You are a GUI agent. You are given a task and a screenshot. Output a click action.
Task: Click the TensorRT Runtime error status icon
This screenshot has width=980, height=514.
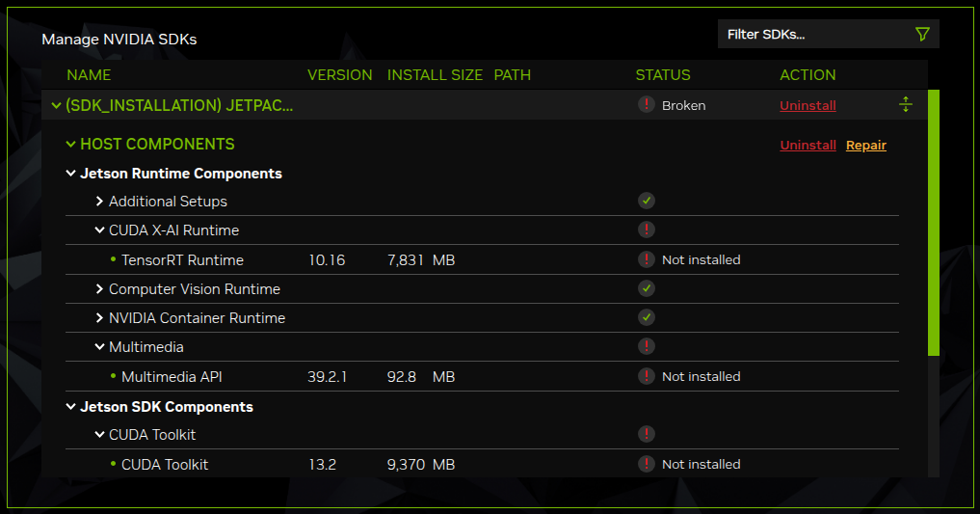(x=647, y=258)
